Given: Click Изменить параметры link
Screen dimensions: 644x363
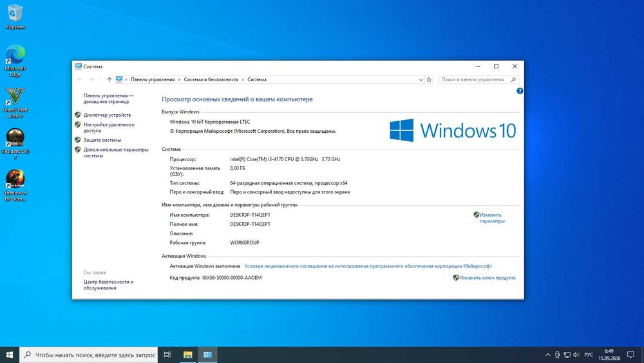Looking at the screenshot, I should pyautogui.click(x=491, y=218).
